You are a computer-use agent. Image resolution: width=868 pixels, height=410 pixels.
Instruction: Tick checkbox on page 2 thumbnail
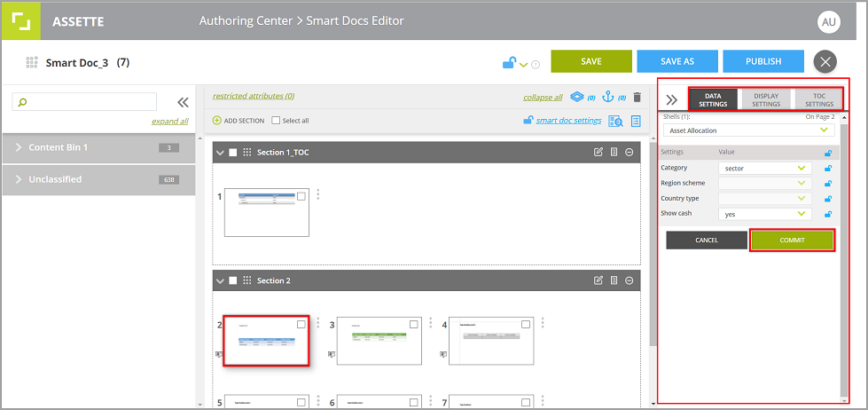tap(301, 324)
